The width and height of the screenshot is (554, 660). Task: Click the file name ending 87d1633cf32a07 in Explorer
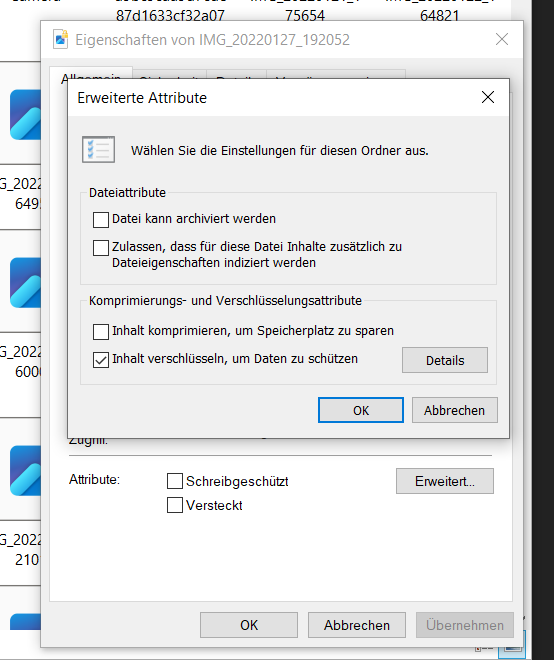click(170, 10)
